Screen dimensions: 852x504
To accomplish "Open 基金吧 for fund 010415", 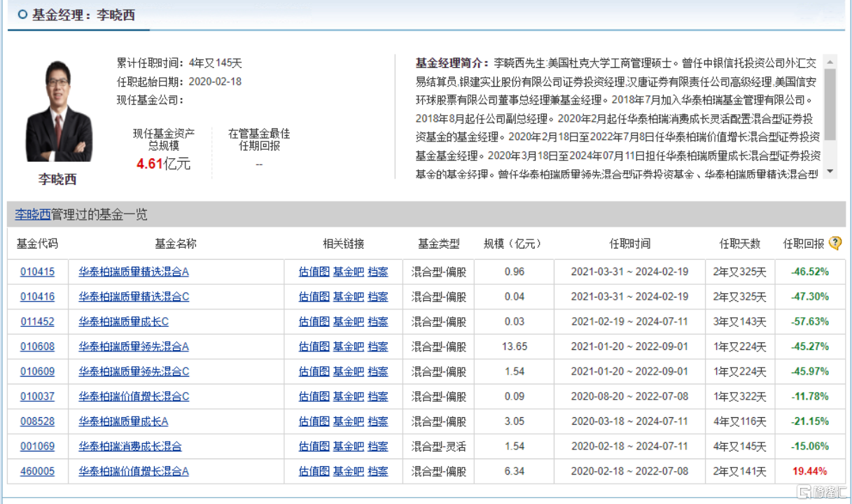I will [x=349, y=272].
